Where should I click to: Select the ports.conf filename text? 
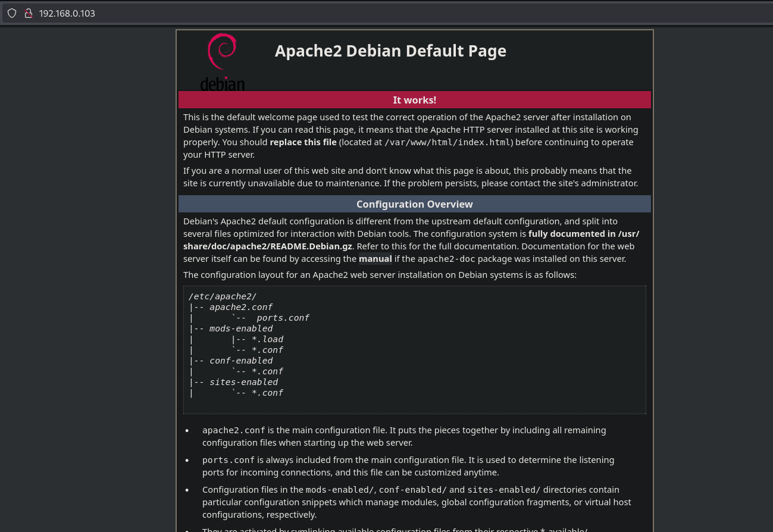pos(229,459)
